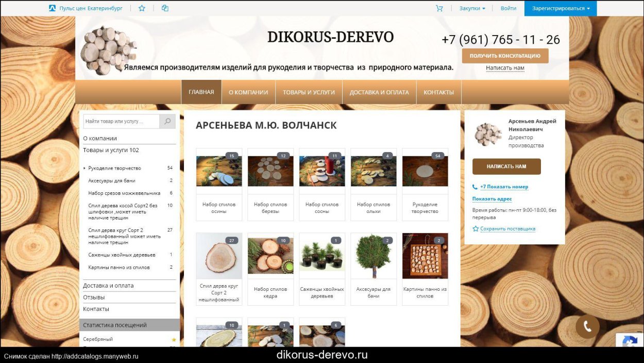644x363 pixels.
Task: Click the search magnifier icon in sidebar
Action: [167, 121]
